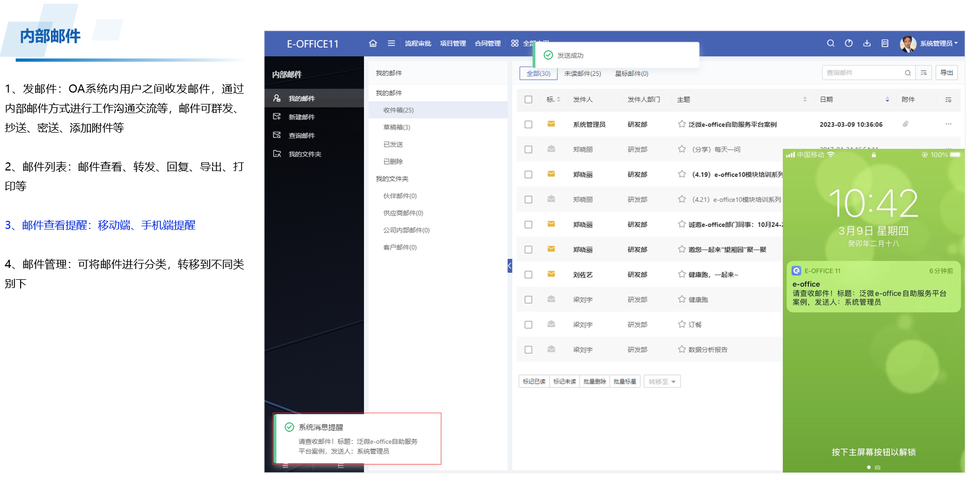Click the 标记已读 button
This screenshot has height=479, width=980.
coord(534,382)
